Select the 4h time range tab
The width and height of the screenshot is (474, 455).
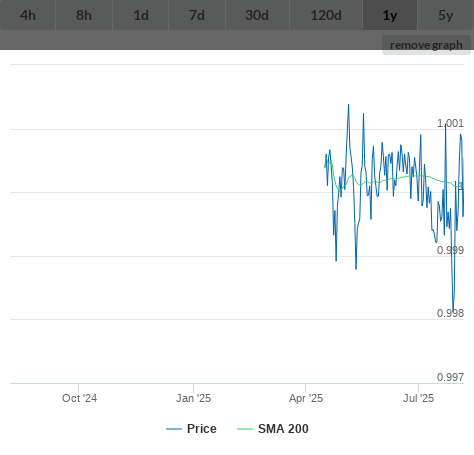tap(28, 15)
